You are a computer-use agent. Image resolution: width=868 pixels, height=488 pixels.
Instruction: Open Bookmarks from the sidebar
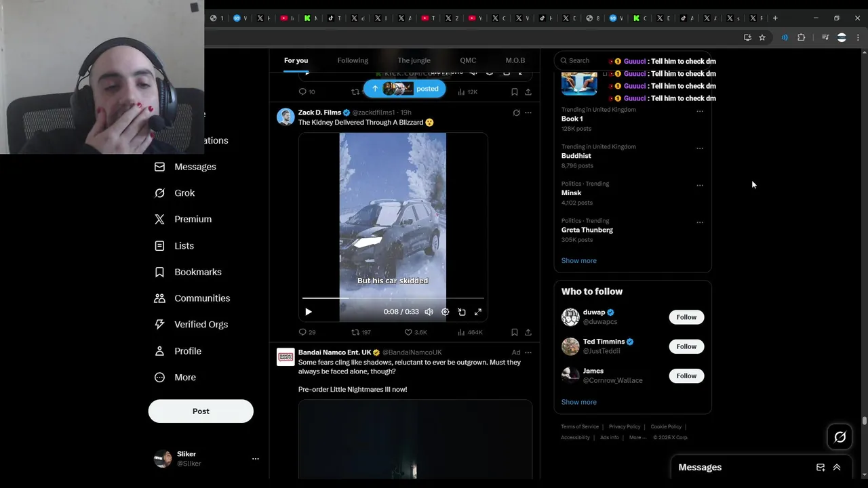(188, 272)
